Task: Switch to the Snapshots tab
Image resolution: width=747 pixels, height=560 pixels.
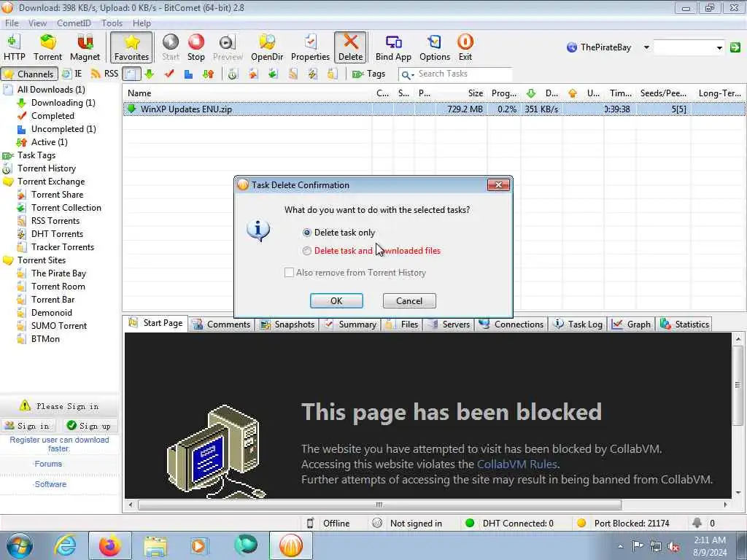Action: (287, 324)
